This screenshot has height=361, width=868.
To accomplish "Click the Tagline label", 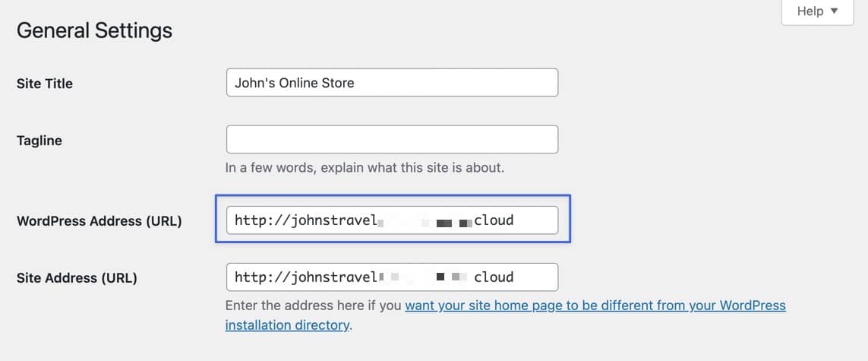I will point(39,141).
